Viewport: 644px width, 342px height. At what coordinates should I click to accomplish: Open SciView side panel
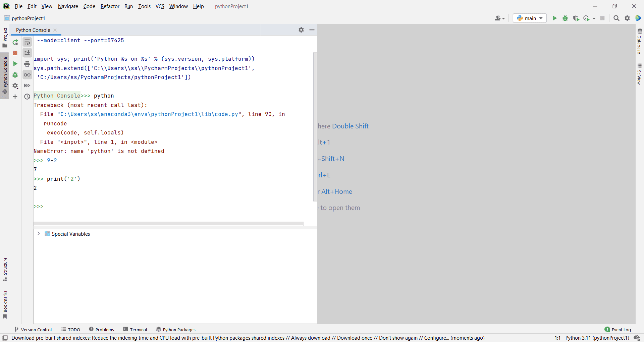[640, 74]
